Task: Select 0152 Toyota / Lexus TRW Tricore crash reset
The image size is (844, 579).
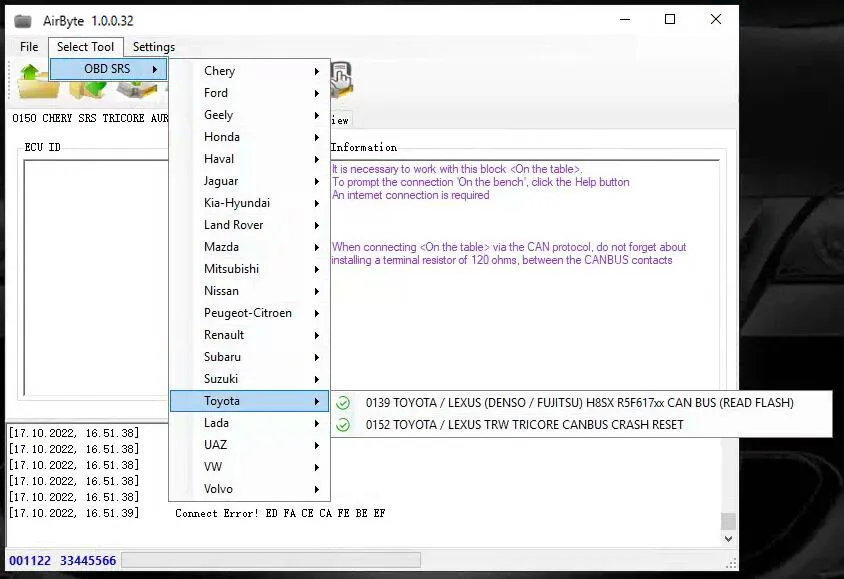Action: click(x=524, y=425)
